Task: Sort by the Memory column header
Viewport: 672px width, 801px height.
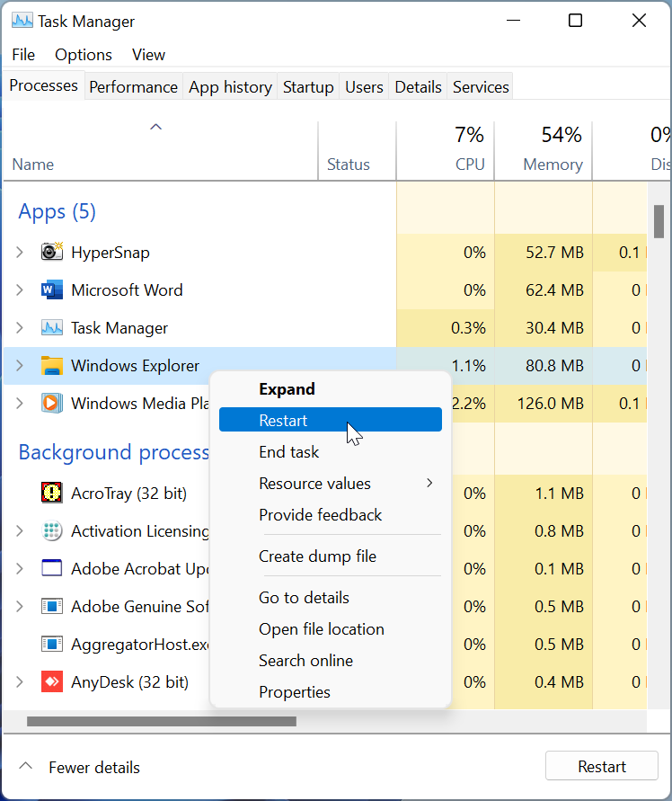Action: tap(544, 151)
